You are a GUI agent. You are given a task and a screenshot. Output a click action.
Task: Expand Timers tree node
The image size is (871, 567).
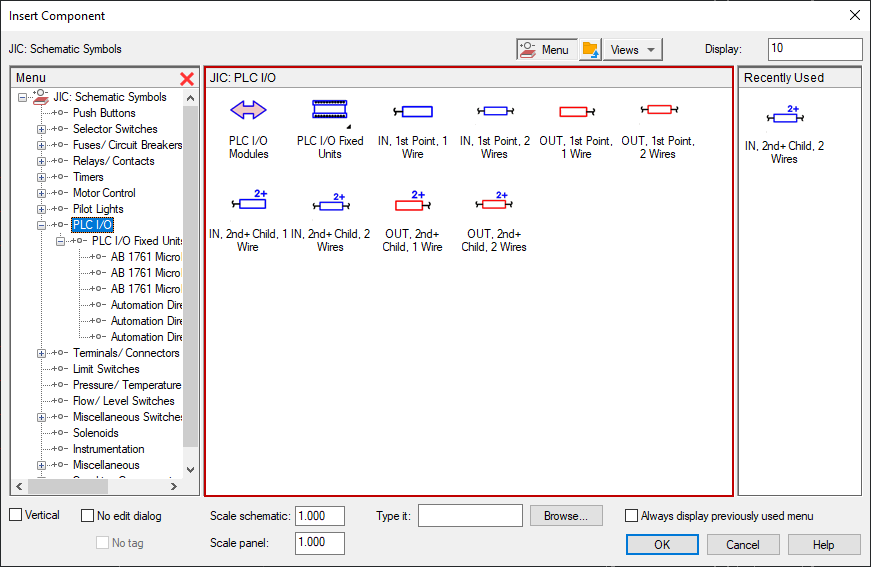tap(41, 177)
